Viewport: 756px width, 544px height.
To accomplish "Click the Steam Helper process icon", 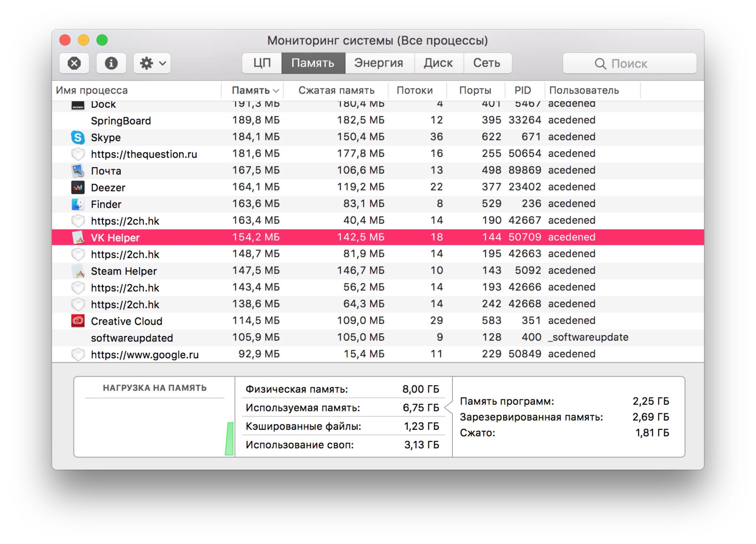I will [78, 271].
